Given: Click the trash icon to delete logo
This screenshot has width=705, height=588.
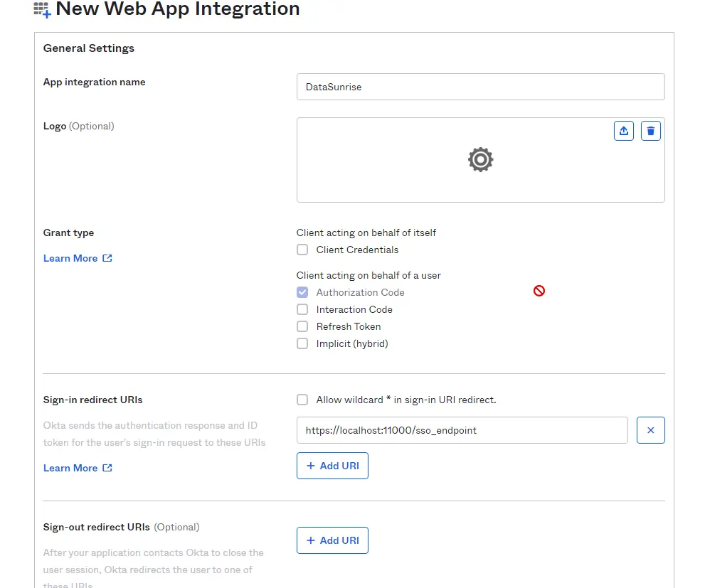Looking at the screenshot, I should coord(651,131).
